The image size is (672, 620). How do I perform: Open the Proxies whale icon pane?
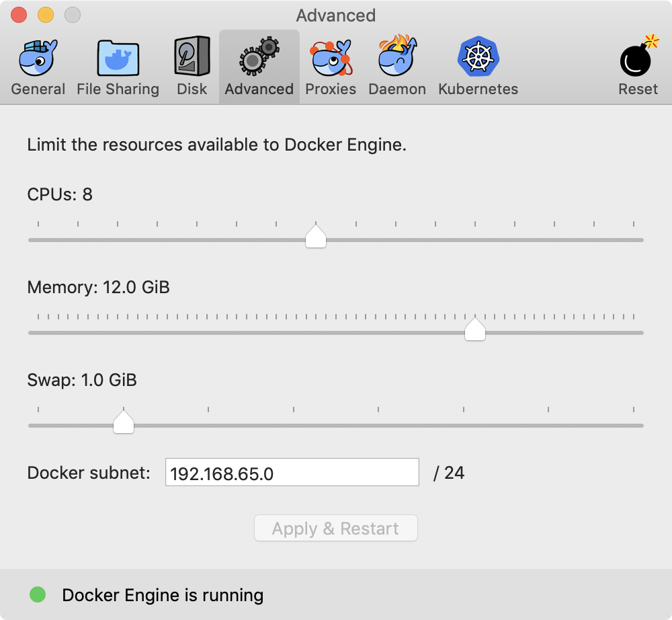[331, 67]
